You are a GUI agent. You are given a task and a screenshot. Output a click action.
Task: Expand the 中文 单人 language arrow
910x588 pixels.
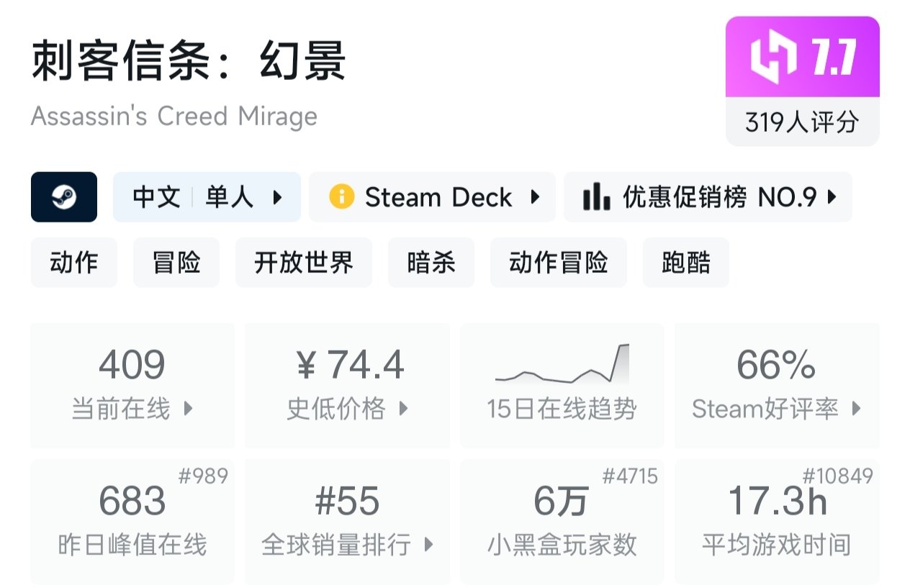coord(277,197)
